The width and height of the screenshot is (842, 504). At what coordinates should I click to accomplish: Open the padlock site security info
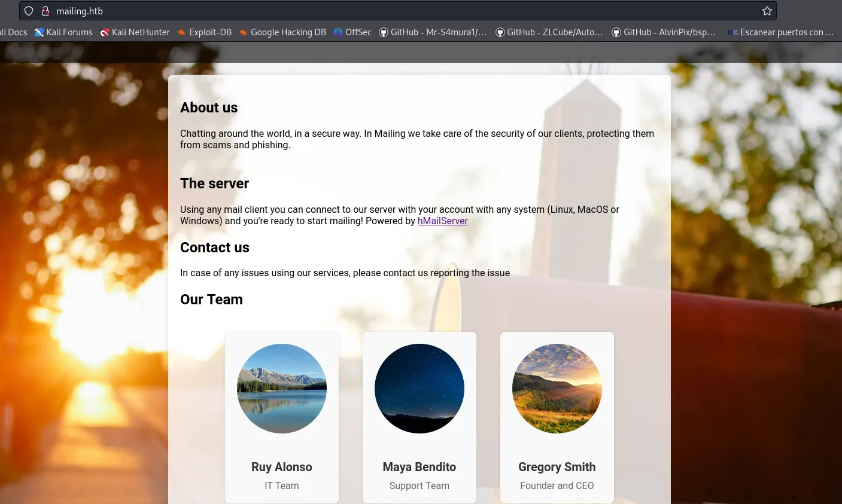[45, 11]
